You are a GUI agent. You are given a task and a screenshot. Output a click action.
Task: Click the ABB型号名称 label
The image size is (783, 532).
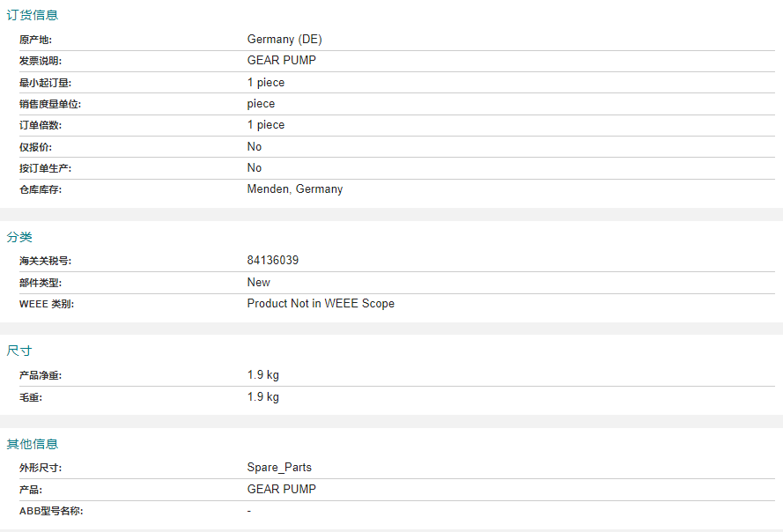51,512
